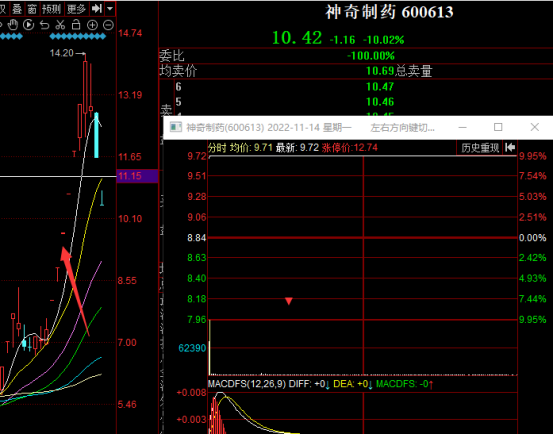This screenshot has width=554, height=435.
Task: Click the -10.02% change value
Action: 384,40
